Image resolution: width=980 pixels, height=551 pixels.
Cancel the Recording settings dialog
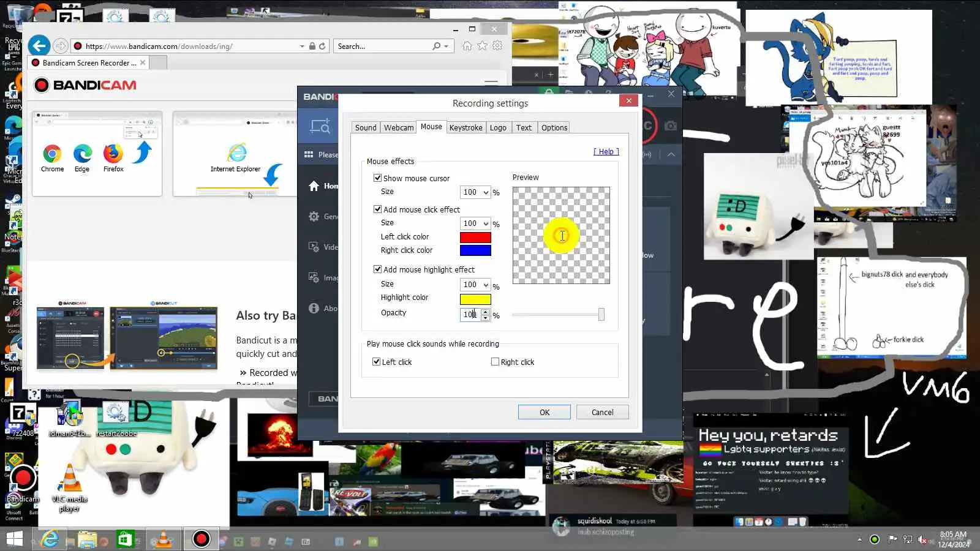pos(602,412)
